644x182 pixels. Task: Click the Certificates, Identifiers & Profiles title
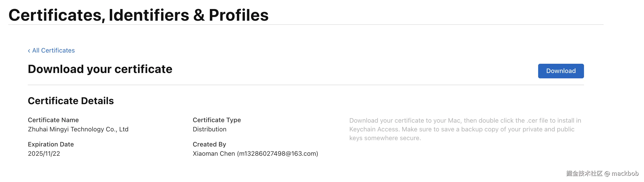139,15
